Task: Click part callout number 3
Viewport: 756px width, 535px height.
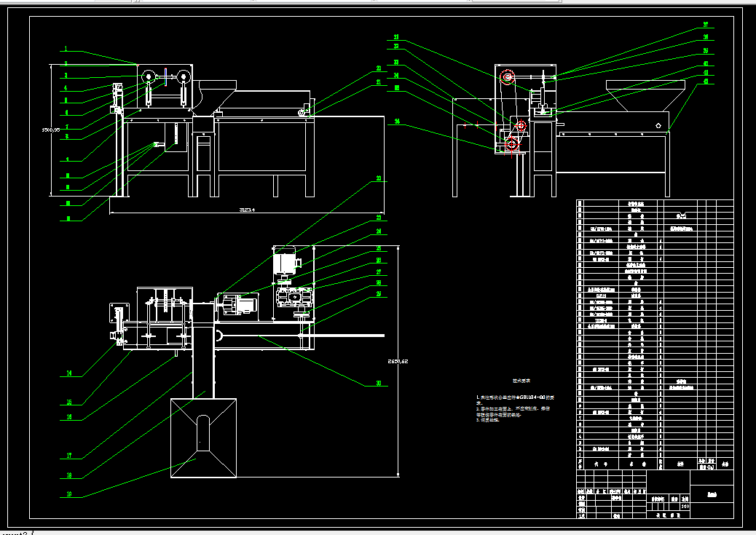Action: point(66,76)
